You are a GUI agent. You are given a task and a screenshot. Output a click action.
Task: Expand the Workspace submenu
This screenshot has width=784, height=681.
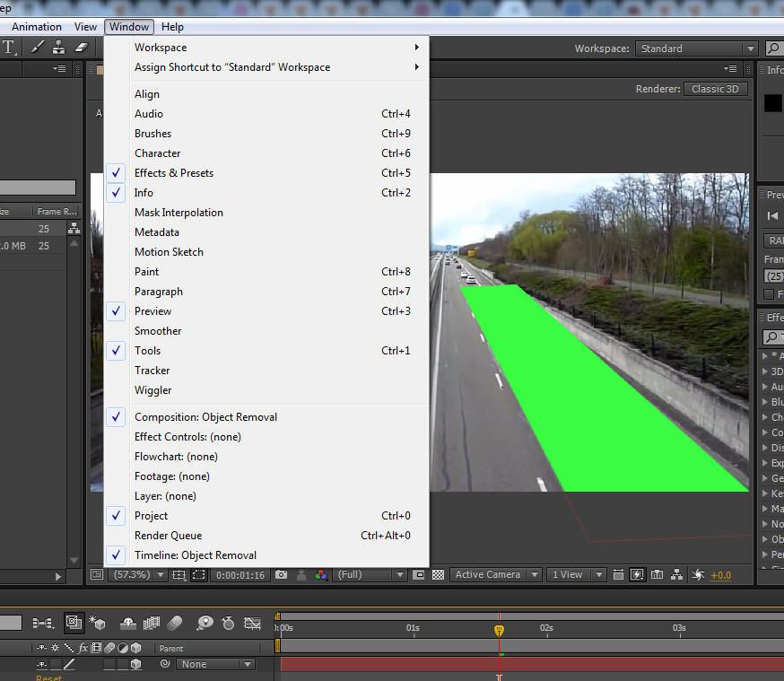(267, 48)
